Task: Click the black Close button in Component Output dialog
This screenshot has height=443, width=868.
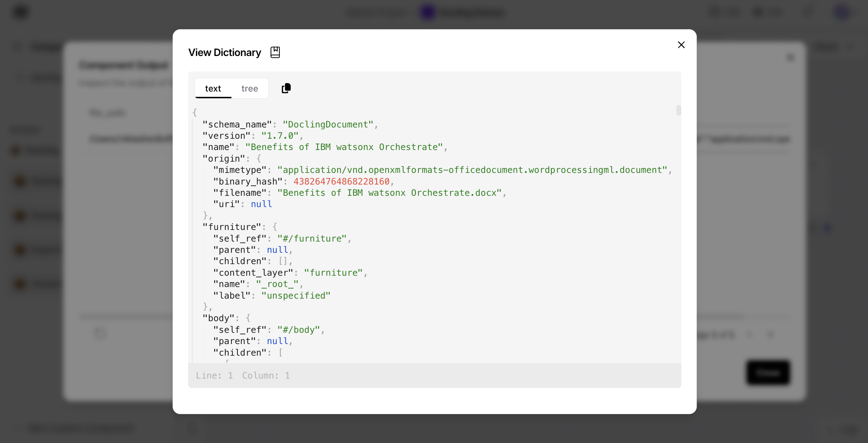Action: click(768, 372)
